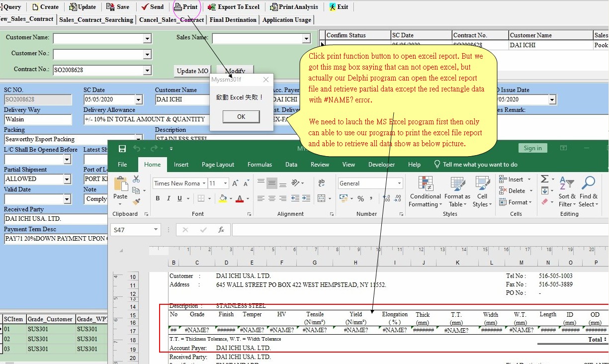Click the Merge & Center icon
This screenshot has height=364, width=609.
(321, 198)
